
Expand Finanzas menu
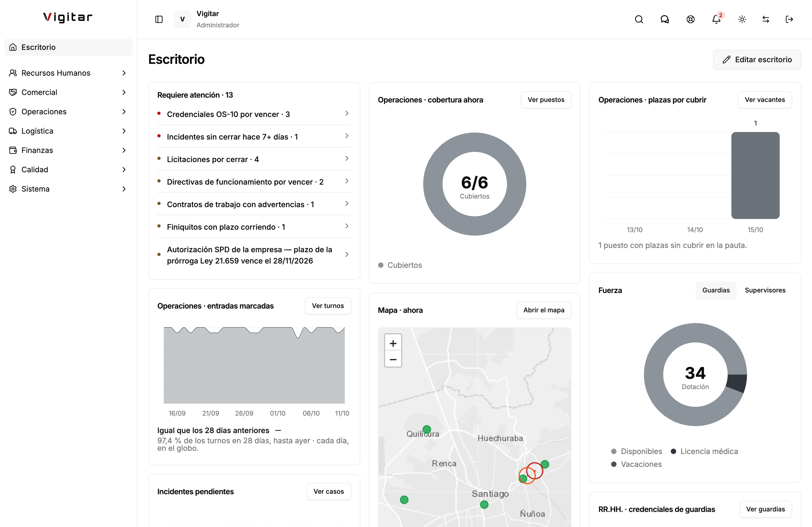pyautogui.click(x=68, y=150)
